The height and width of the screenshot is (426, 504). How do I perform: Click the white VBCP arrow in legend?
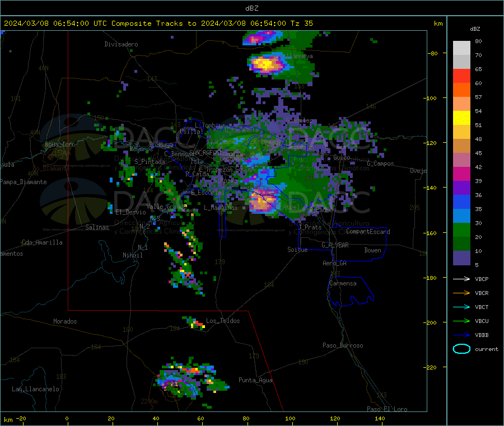461,279
